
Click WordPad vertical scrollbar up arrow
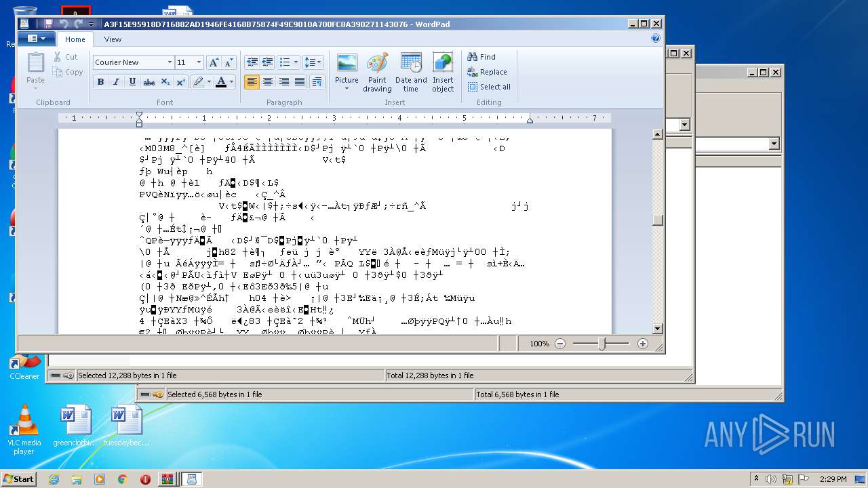coord(657,134)
